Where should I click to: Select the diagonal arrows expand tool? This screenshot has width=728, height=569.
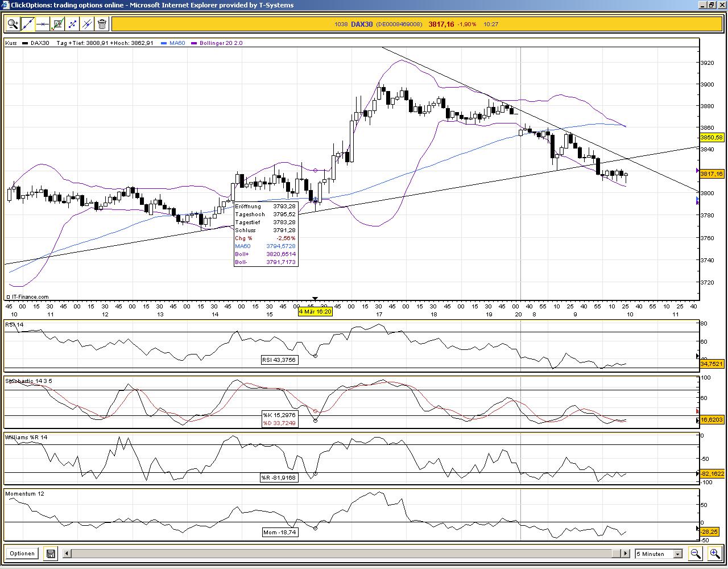(x=72, y=24)
